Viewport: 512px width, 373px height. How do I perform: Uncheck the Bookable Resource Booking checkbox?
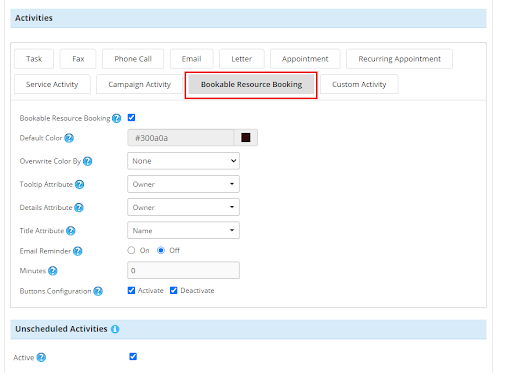tap(131, 118)
